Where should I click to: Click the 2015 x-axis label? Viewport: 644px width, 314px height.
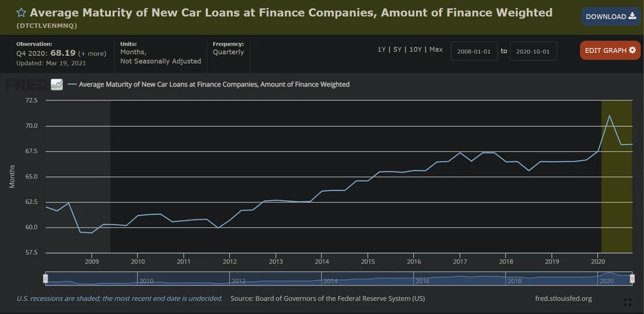coord(368,262)
